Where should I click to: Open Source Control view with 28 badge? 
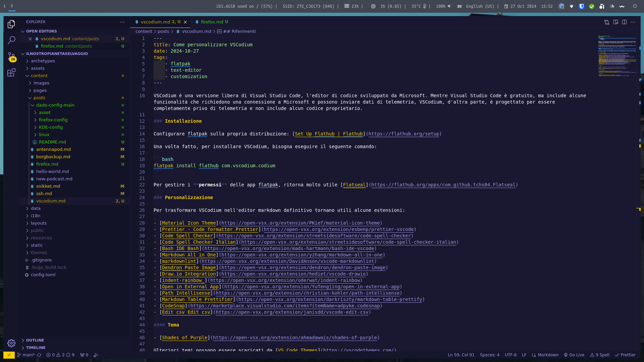point(11,57)
